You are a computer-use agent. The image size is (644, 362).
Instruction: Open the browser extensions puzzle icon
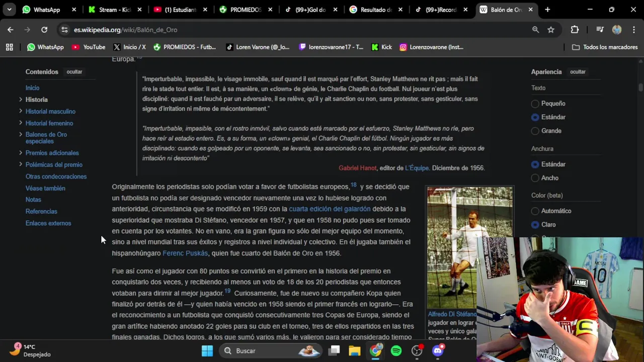pyautogui.click(x=575, y=30)
